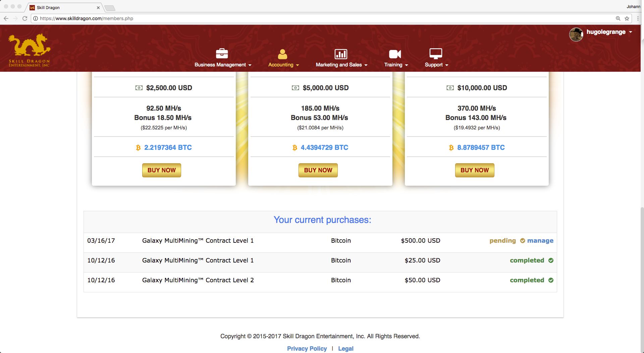Expand the Training dropdown menu

coord(396,65)
